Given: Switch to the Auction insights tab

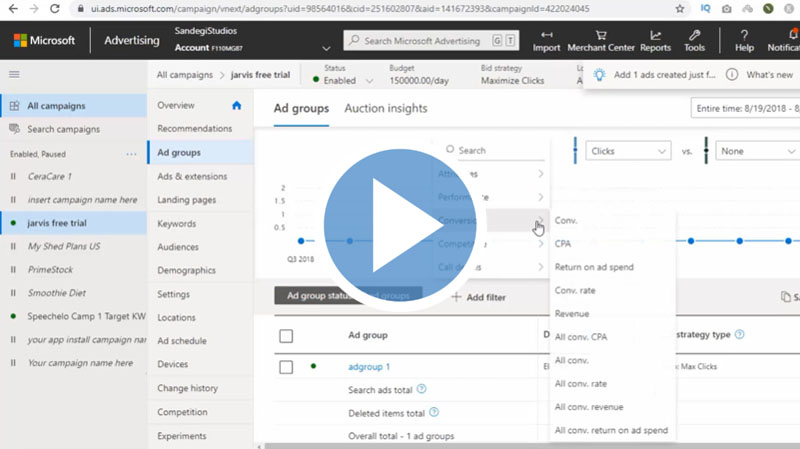Looking at the screenshot, I should point(386,108).
